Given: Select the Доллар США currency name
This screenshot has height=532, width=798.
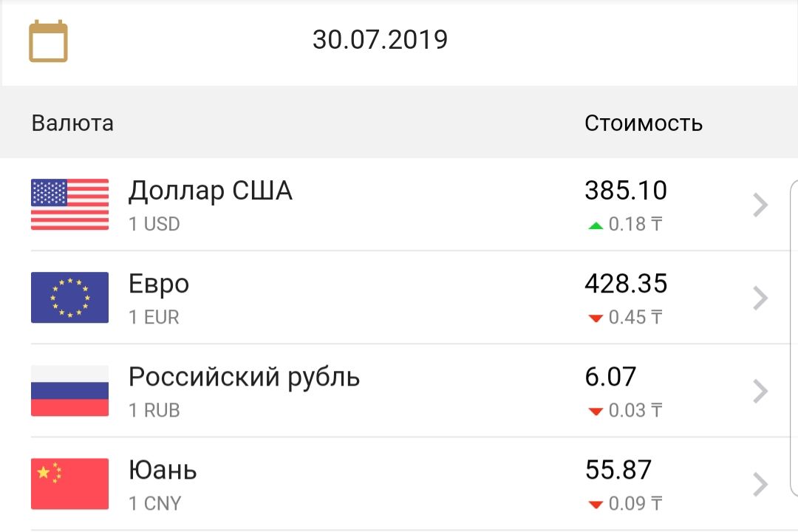Looking at the screenshot, I should pyautogui.click(x=211, y=191).
